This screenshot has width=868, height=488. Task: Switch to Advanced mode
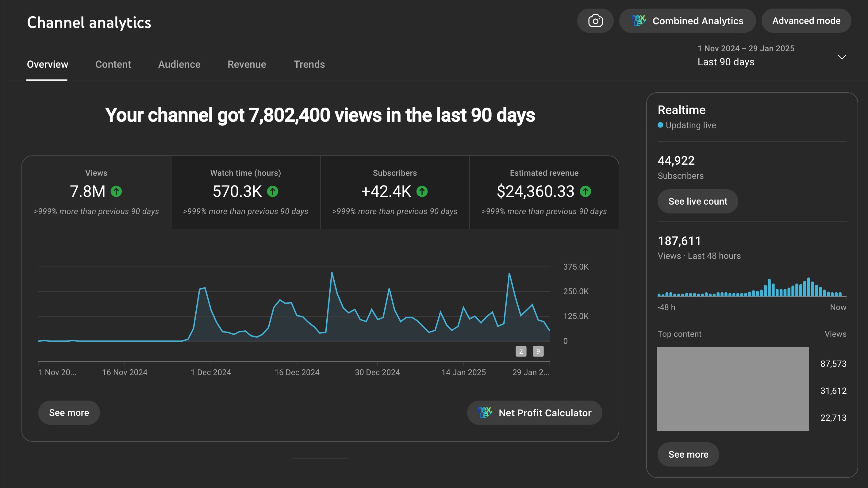[806, 21]
